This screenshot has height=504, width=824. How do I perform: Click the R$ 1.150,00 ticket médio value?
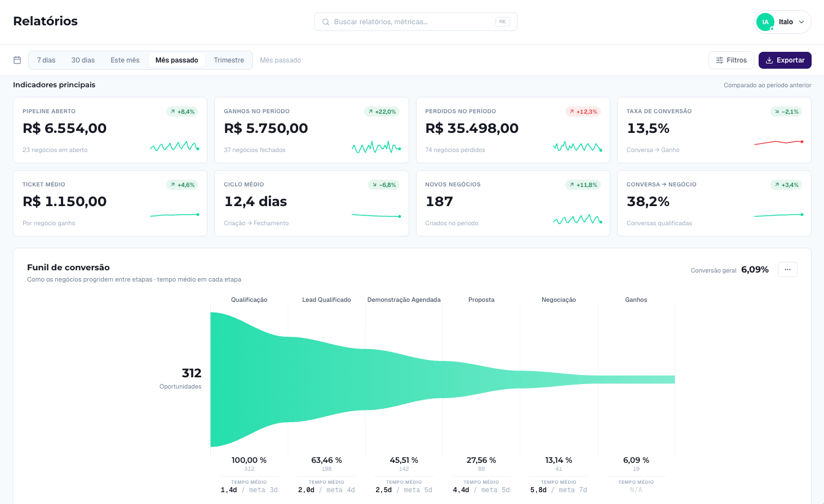pos(65,202)
